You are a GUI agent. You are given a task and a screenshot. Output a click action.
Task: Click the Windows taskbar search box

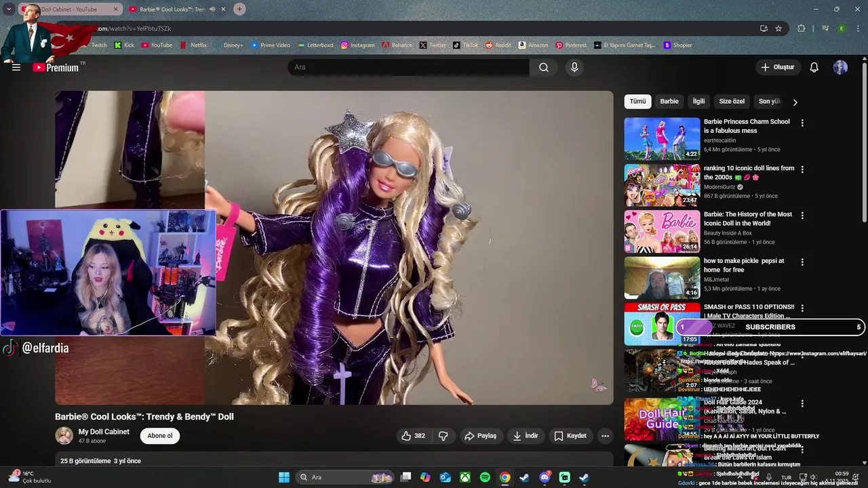[x=346, y=477]
